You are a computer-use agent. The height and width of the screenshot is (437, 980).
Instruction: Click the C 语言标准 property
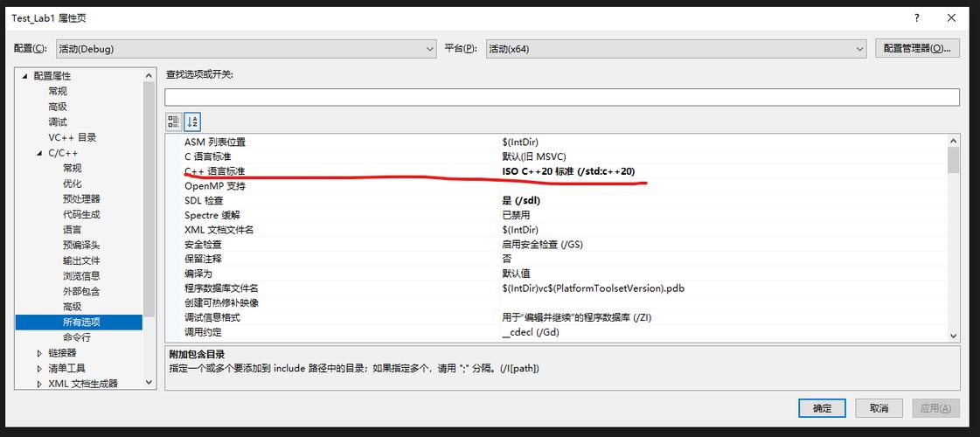tap(208, 157)
